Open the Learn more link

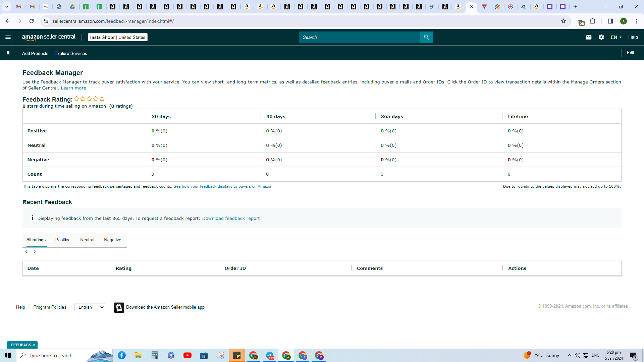tap(73, 88)
